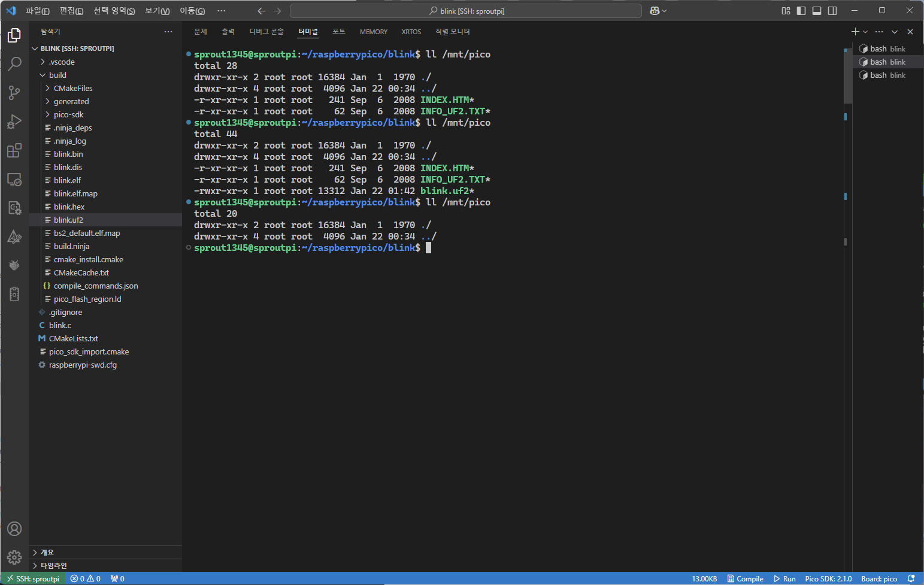Click the 13.00KB status bar entry

point(704,578)
